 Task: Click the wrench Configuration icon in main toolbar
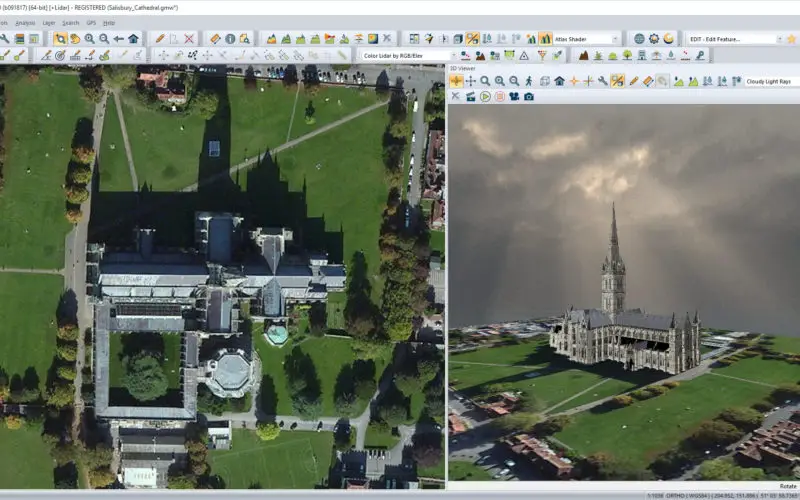[5, 39]
